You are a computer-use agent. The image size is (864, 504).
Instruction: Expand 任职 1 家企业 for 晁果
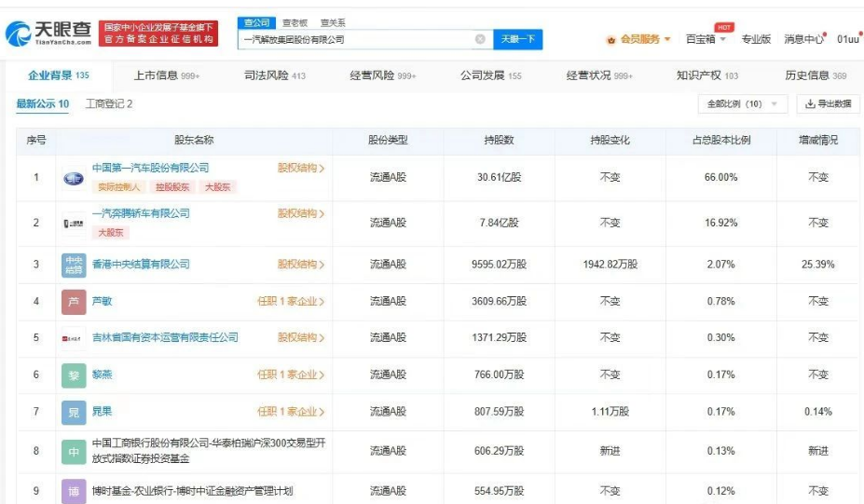(x=291, y=412)
